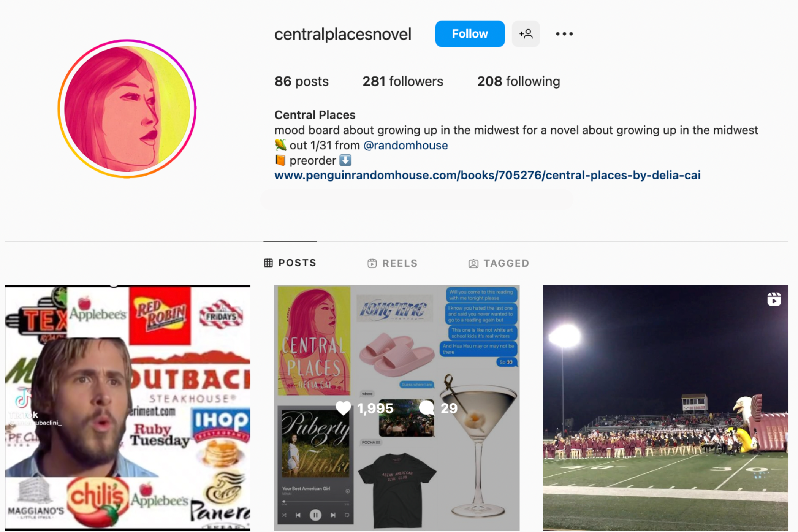Open similar accounts suggestions icon

coord(526,34)
